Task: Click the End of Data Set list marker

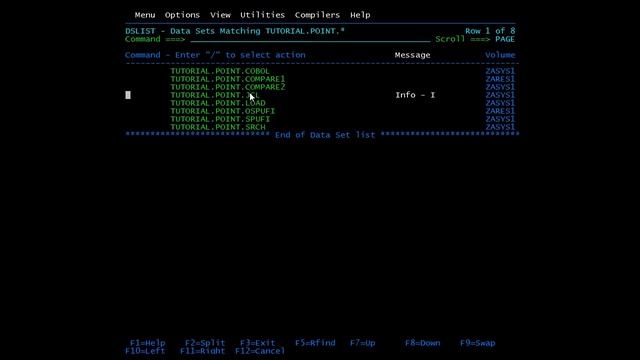Action: 324,135
